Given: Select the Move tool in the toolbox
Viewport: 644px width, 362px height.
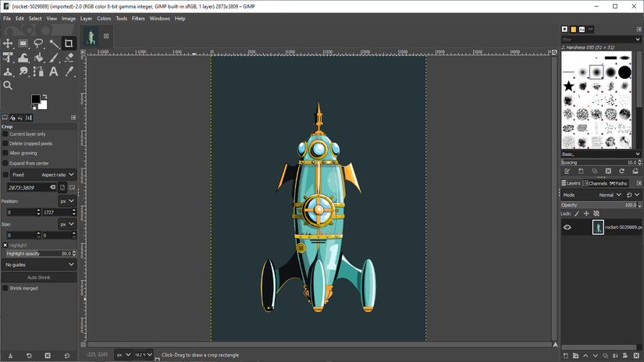Looking at the screenshot, I should tap(9, 44).
